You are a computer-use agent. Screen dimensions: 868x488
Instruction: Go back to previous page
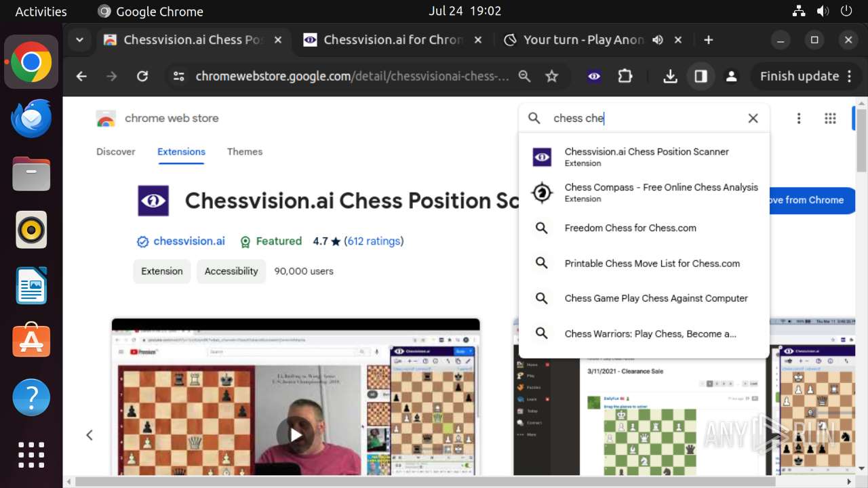pyautogui.click(x=81, y=77)
